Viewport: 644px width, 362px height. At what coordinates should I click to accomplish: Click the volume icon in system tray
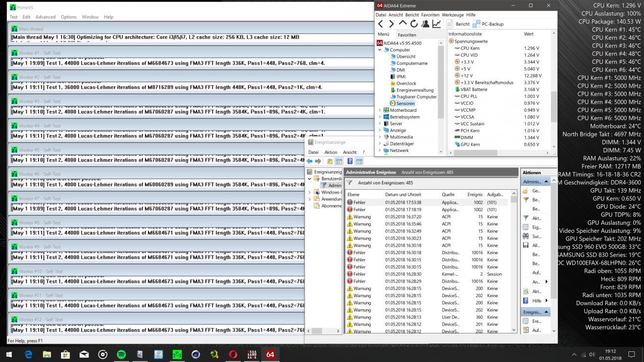(592, 354)
